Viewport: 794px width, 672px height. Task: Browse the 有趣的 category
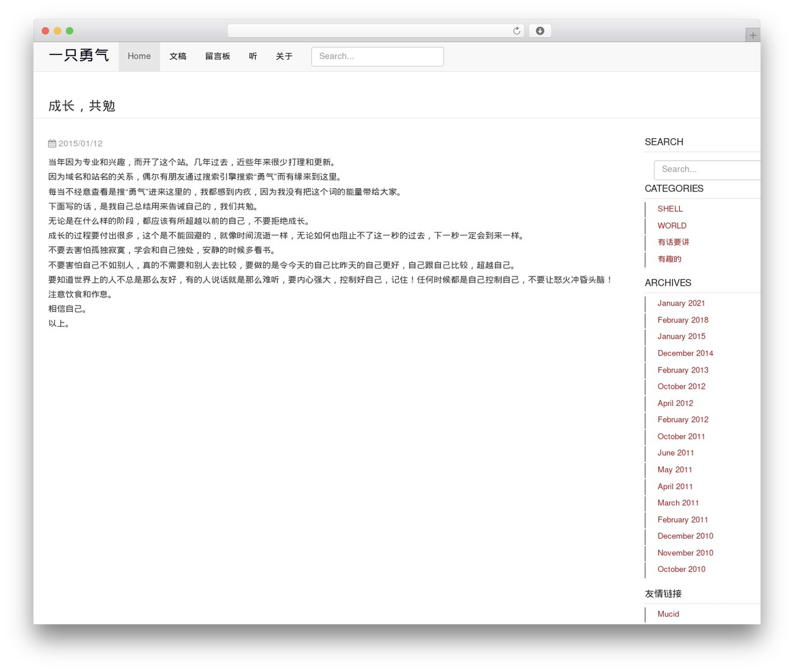tap(669, 259)
